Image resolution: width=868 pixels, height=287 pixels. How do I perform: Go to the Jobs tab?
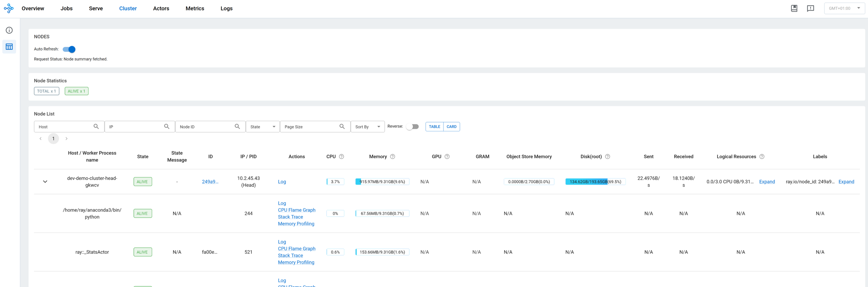point(66,8)
